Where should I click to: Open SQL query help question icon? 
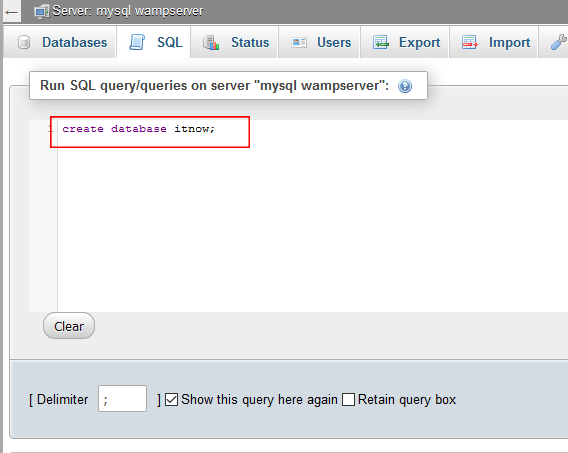coord(405,86)
